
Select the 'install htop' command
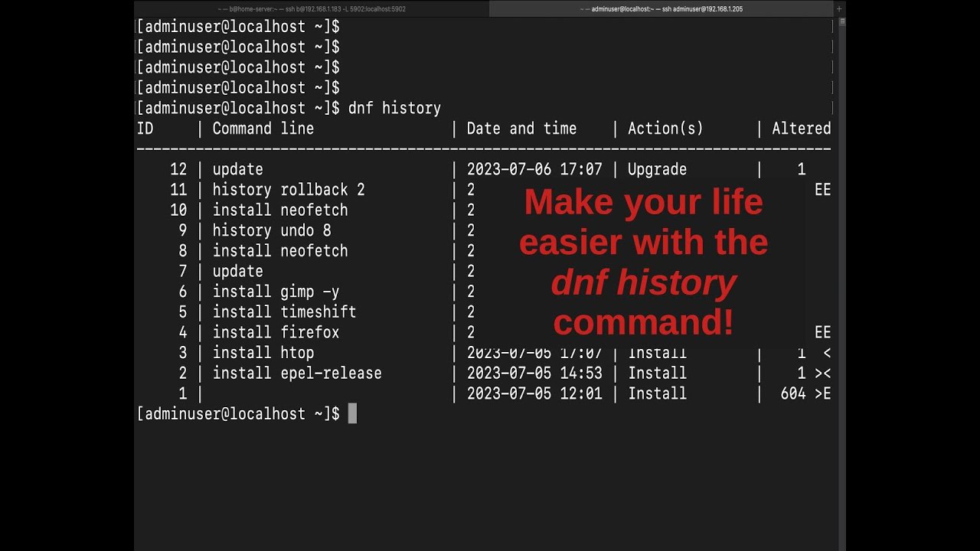tap(263, 353)
